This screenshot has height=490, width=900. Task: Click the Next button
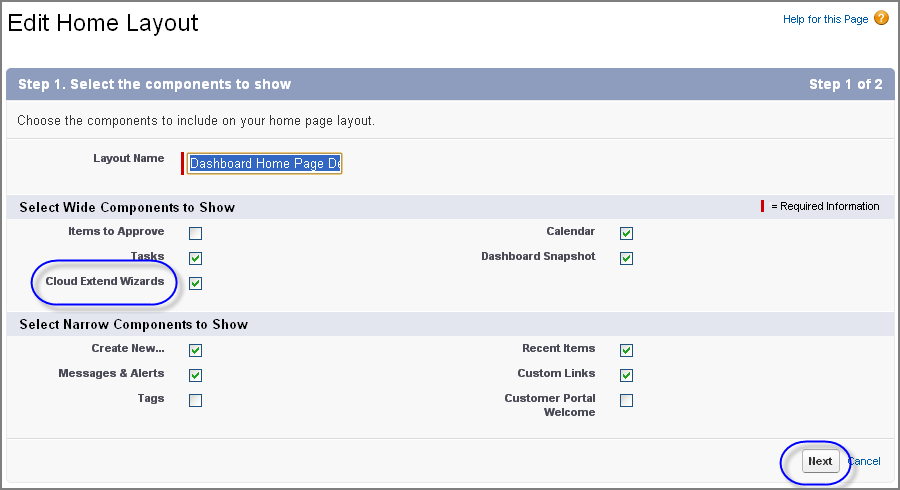[820, 461]
